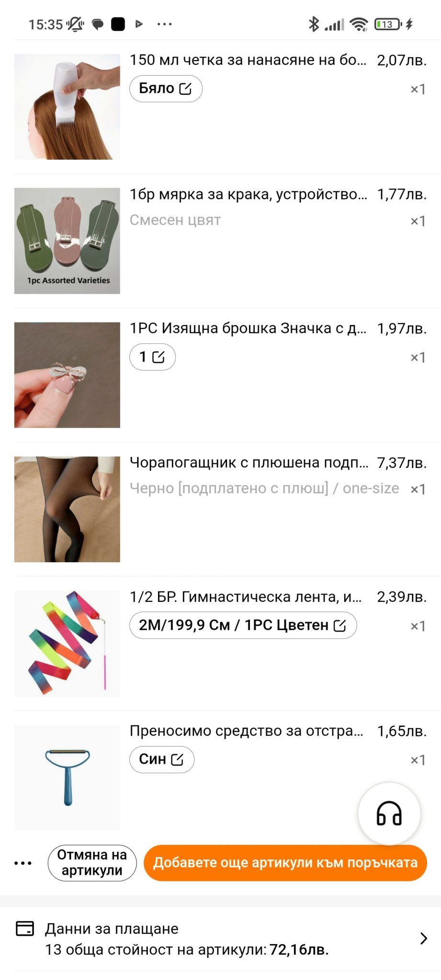Change the brooch variant labeled 1

152,357
